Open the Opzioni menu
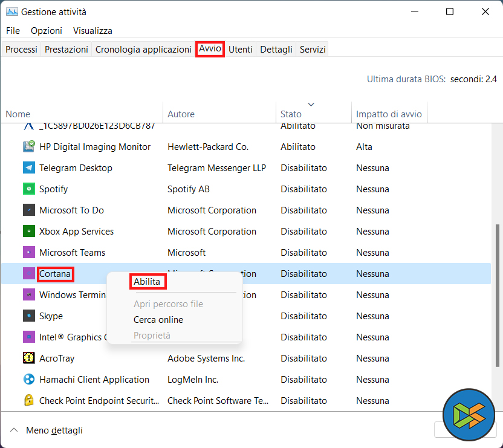Viewport: 503px width, 448px height. (x=47, y=30)
